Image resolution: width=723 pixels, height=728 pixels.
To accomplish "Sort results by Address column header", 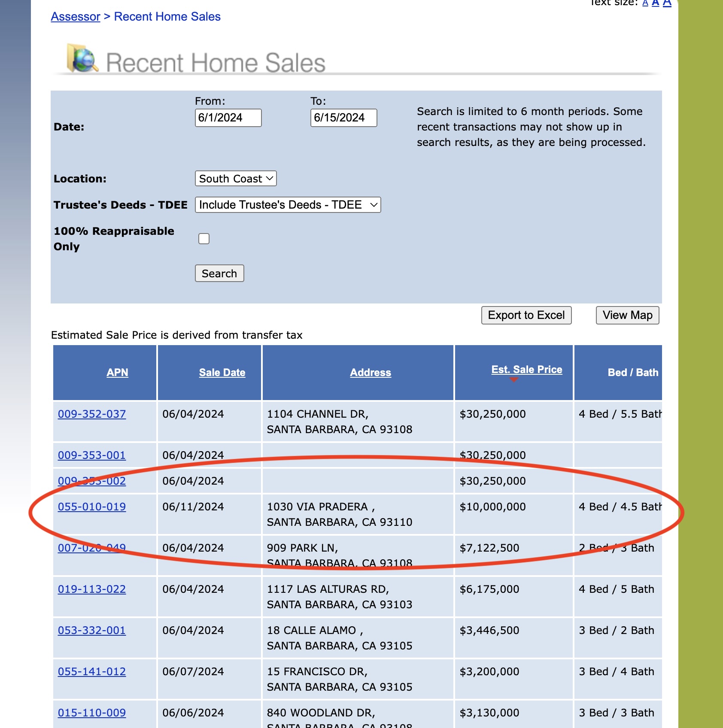I will [370, 373].
